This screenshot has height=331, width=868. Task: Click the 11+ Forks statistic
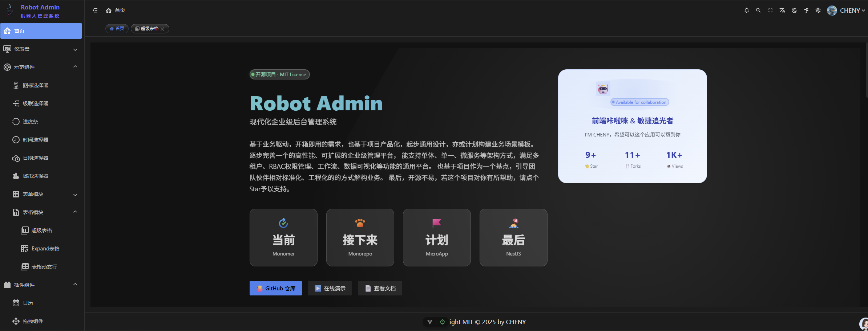point(633,159)
